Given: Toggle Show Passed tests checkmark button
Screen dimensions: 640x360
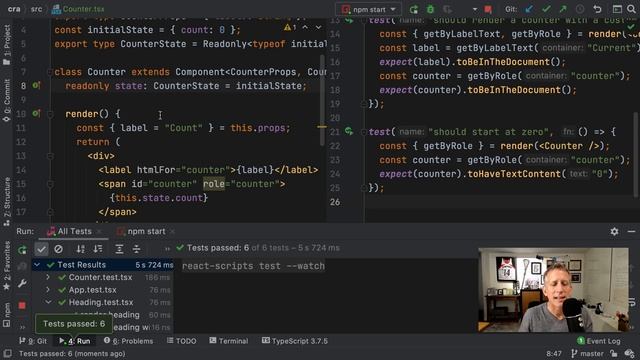Looking at the screenshot, I should 41,249.
